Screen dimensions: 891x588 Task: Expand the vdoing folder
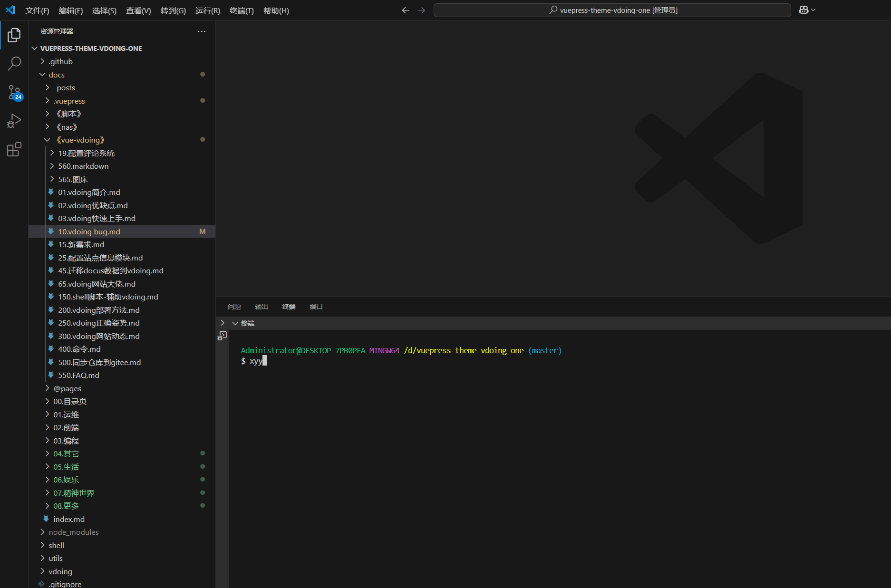point(122,571)
